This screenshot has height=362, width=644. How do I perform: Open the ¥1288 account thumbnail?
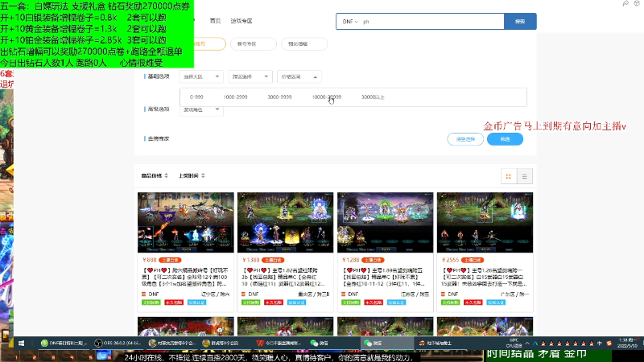(386, 223)
